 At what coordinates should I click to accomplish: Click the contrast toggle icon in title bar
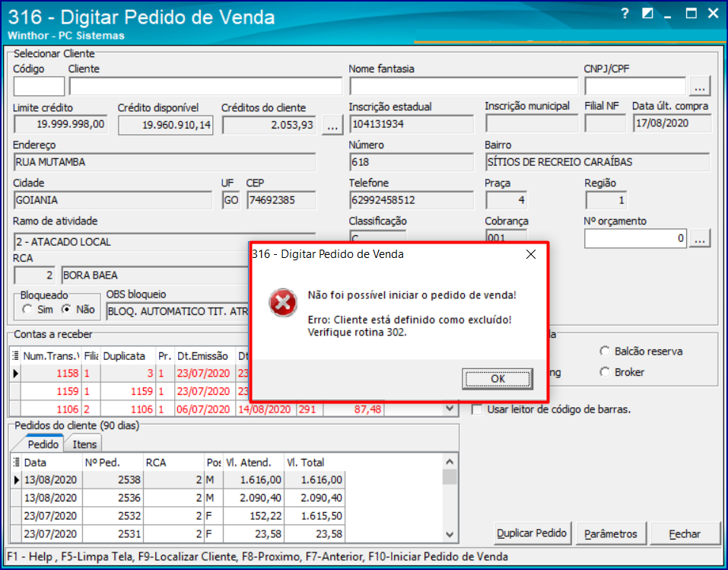(647, 14)
